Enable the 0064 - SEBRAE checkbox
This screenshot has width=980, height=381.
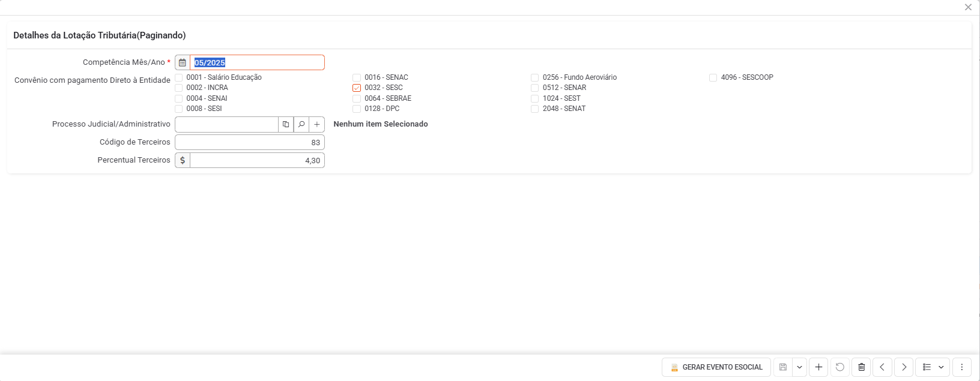[x=357, y=98]
